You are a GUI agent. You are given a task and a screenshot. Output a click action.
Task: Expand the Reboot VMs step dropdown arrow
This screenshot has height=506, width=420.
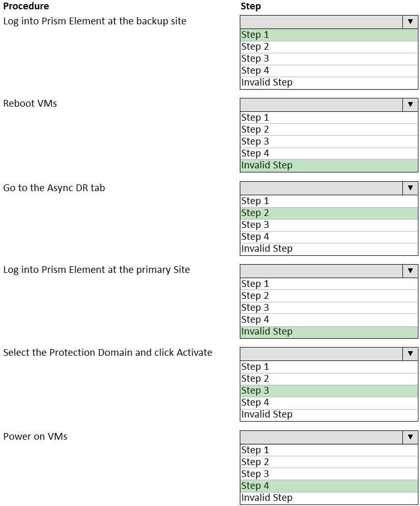click(410, 105)
